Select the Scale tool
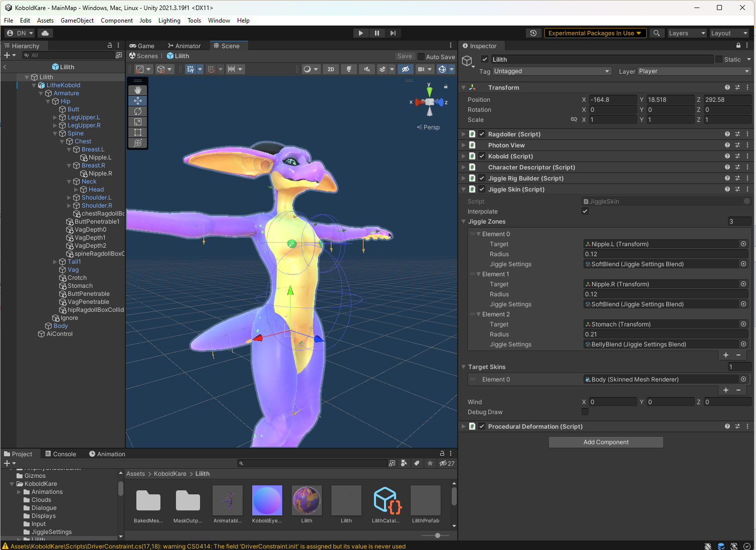This screenshot has width=756, height=550. [138, 122]
